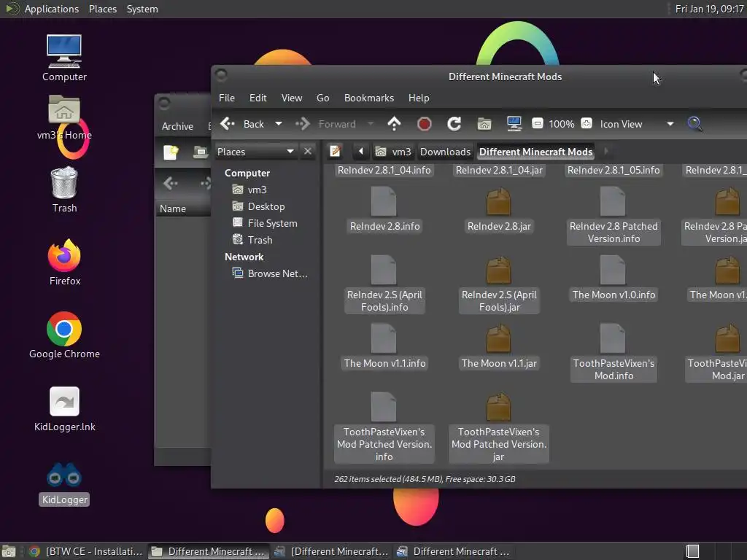Open the Places sidebar selector dropdown

click(x=256, y=152)
